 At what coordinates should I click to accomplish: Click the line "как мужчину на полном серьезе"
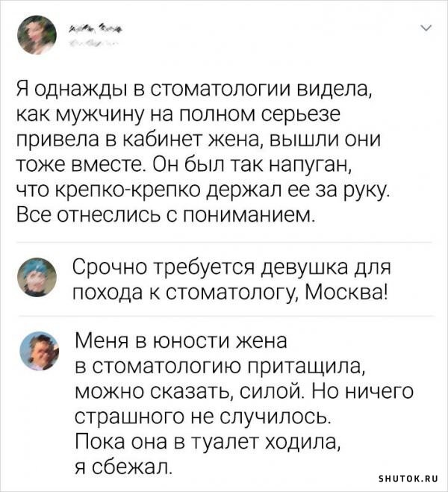click(178, 116)
